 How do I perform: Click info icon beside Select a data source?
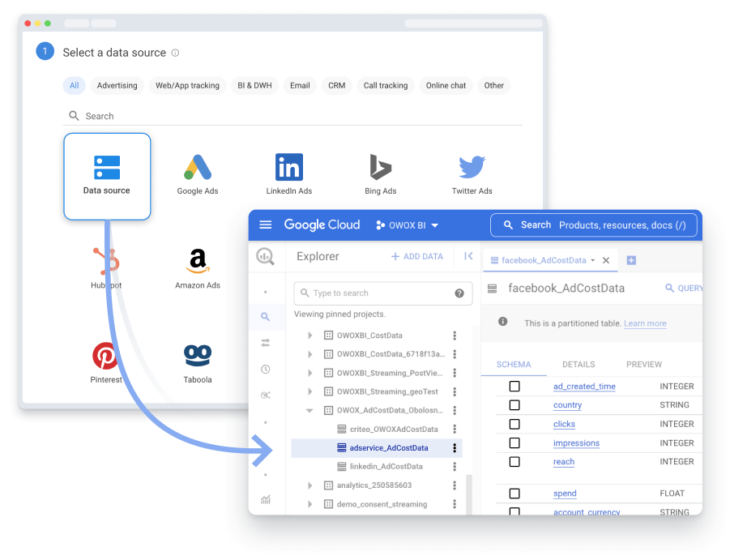coord(175,53)
